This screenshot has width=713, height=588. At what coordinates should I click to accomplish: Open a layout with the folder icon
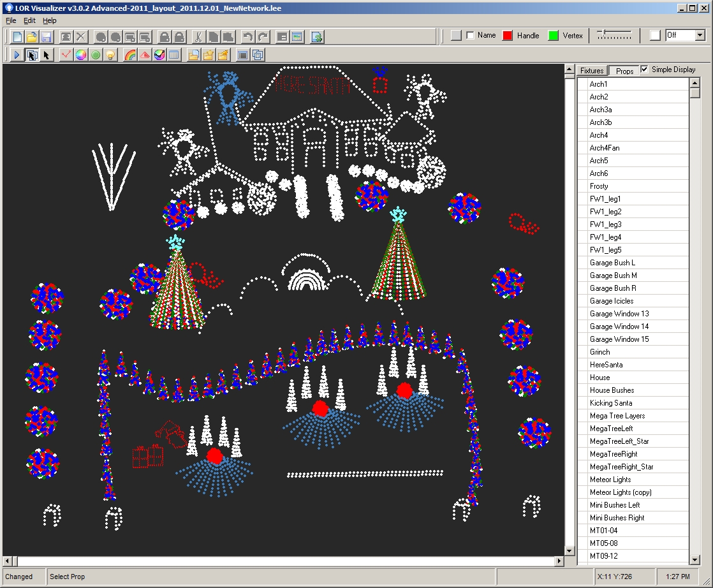[31, 36]
